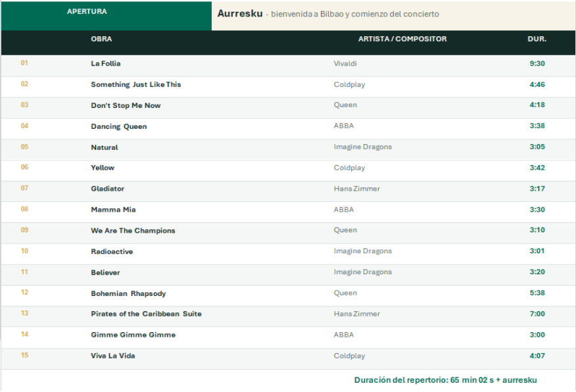Select the Believer title
Screen dimensions: 576x392
point(105,272)
